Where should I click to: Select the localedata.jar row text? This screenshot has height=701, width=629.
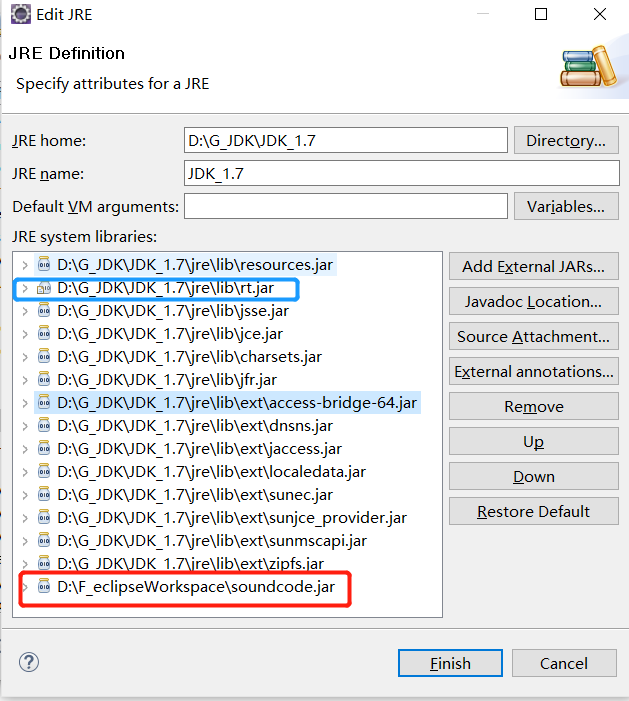point(211,472)
